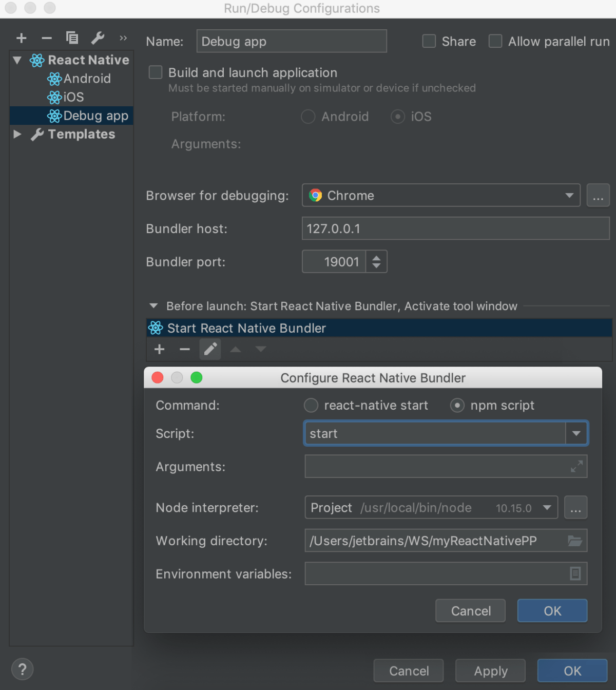Click the Working directory path field
Viewport: 616px width, 690px height.
pos(446,541)
